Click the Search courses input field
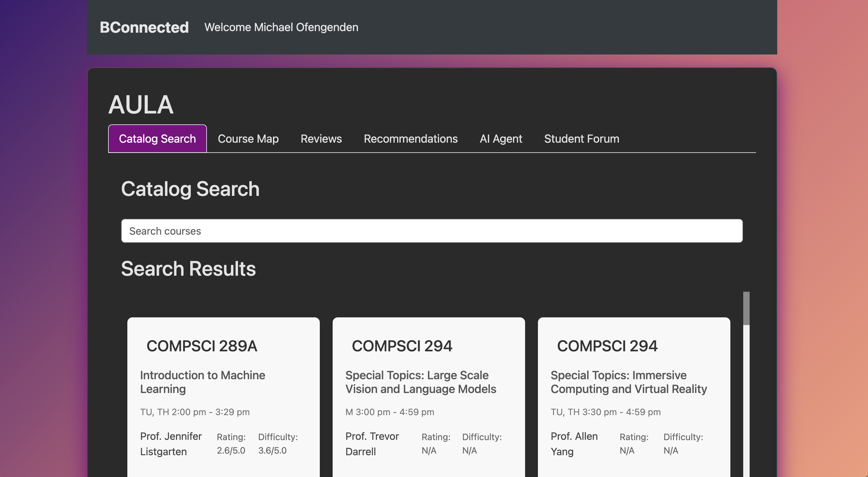 pos(432,231)
